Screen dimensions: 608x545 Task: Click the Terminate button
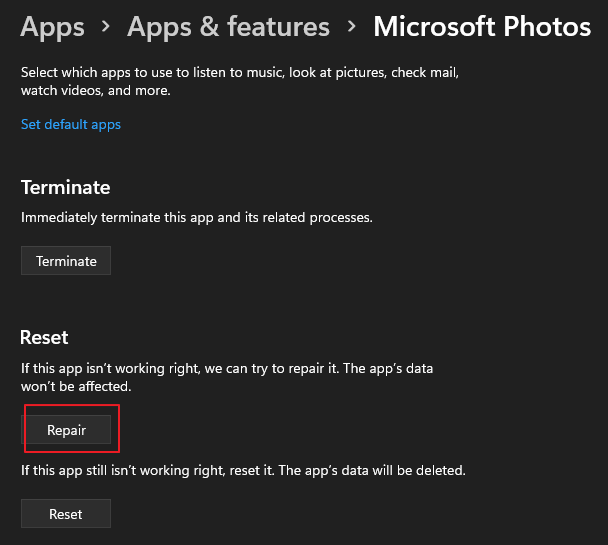click(66, 261)
